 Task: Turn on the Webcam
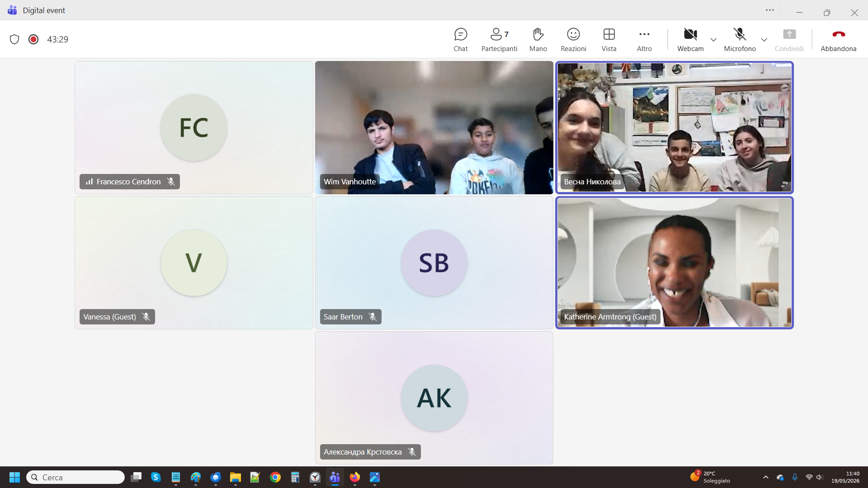tap(690, 40)
